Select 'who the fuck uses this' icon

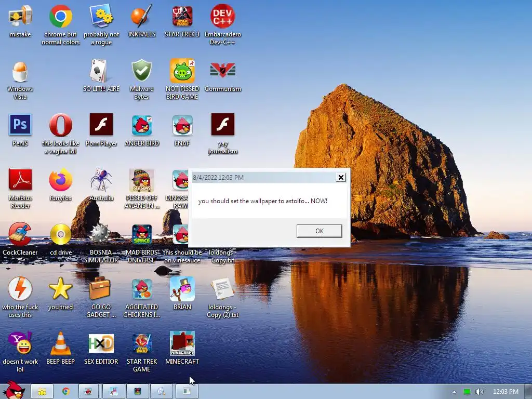(20, 298)
